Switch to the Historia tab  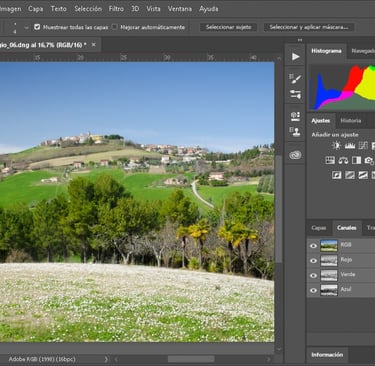pos(351,121)
